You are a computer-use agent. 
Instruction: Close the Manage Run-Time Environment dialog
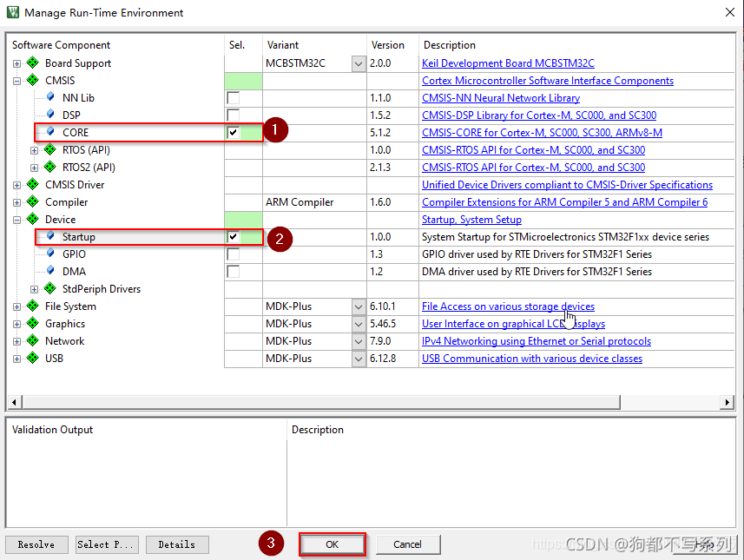click(730, 12)
